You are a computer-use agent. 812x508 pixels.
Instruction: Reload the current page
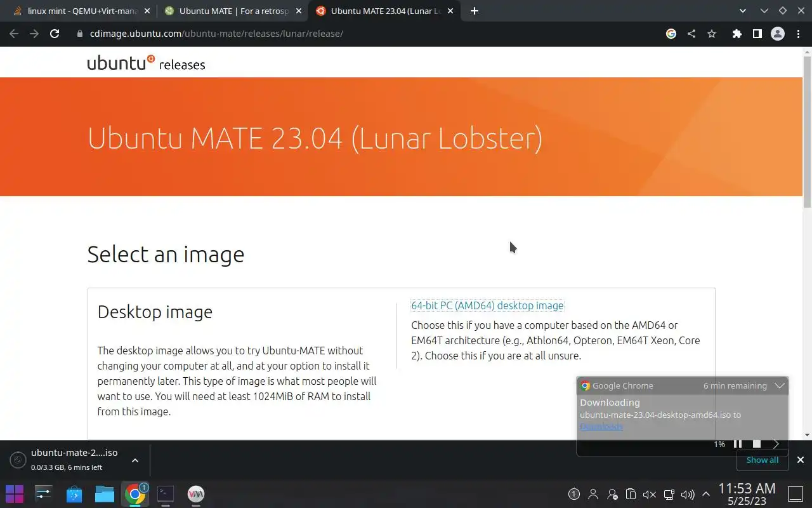point(55,34)
